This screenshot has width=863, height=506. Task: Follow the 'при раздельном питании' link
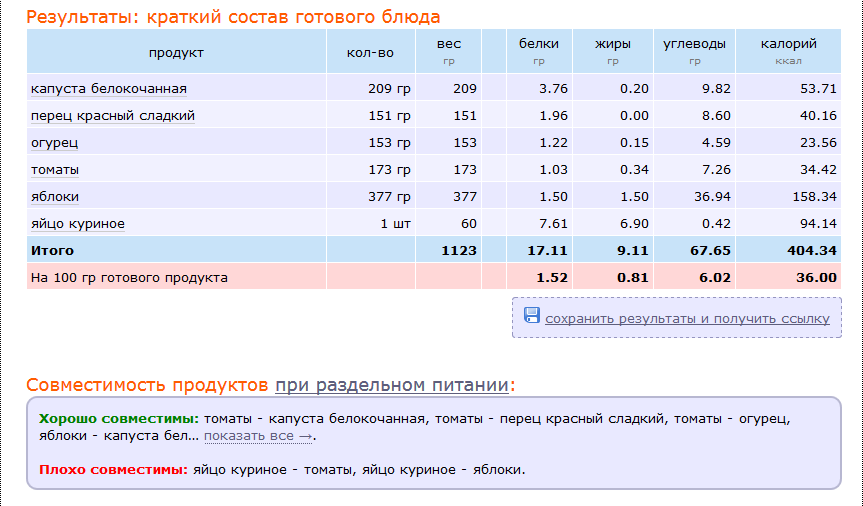tap(392, 385)
